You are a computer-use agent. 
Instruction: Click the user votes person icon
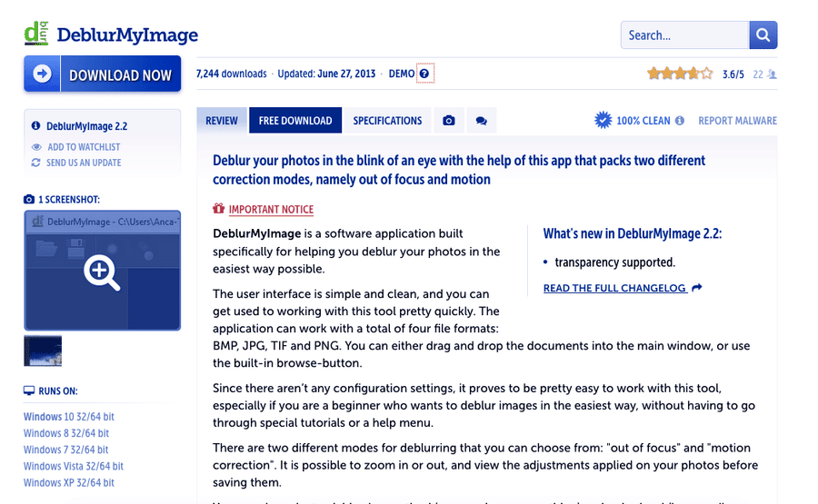point(772,74)
